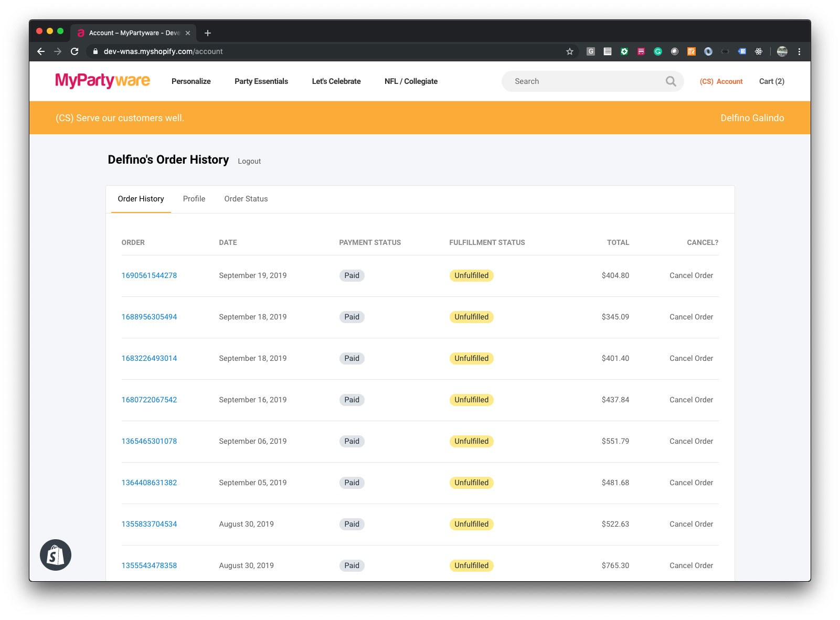Click the search magnifier icon
The width and height of the screenshot is (840, 620).
click(x=671, y=81)
